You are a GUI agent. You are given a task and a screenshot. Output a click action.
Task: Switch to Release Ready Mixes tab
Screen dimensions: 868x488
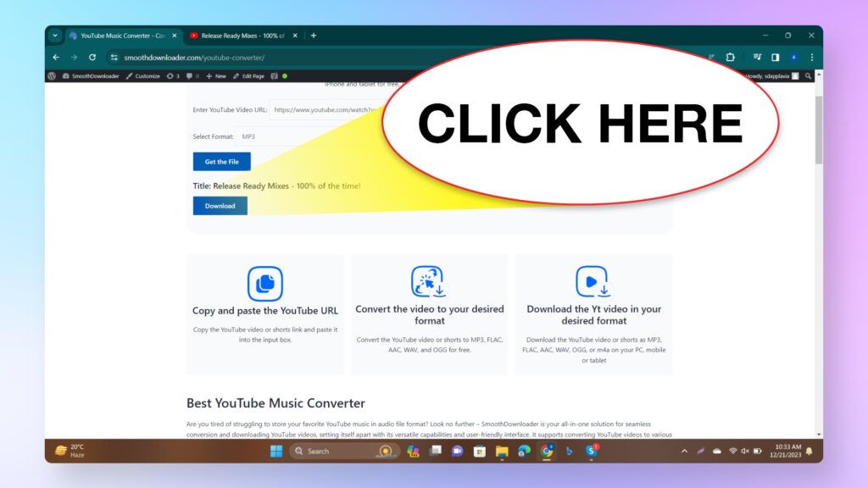(x=243, y=36)
